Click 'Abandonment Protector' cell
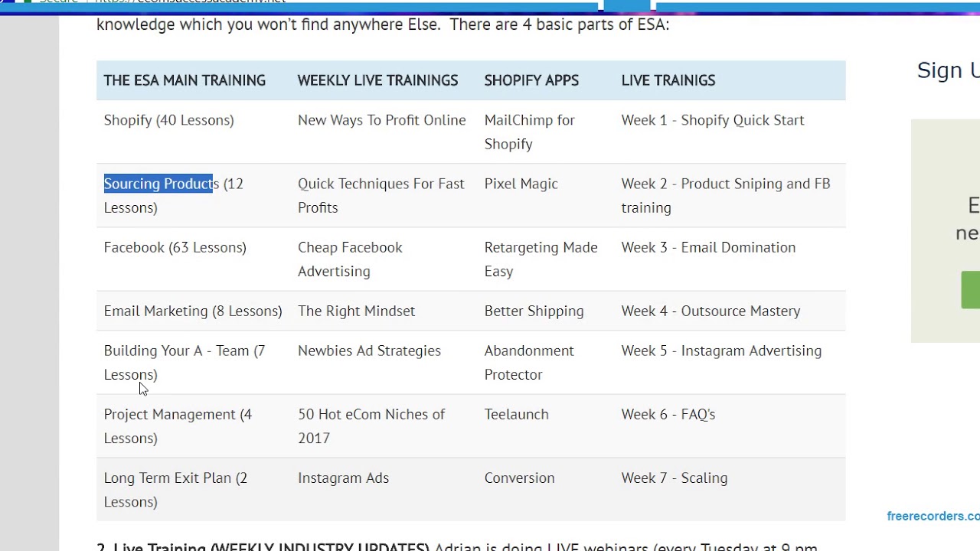This screenshot has width=980, height=551. point(529,362)
